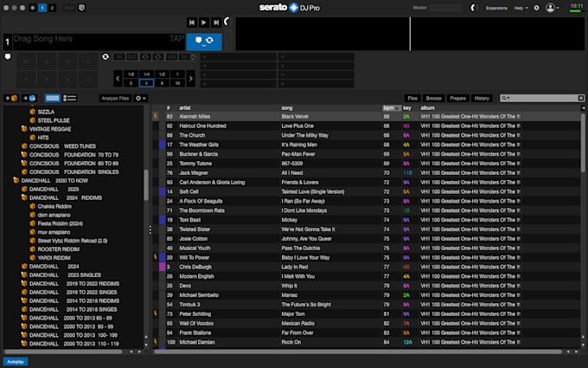Set loop IN point
The width and height of the screenshot is (588, 368).
(119, 57)
